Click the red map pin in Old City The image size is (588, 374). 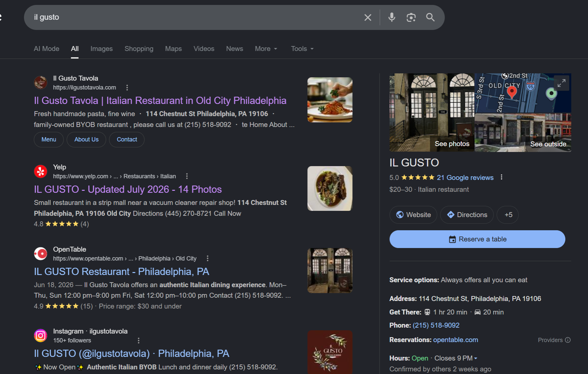click(x=512, y=92)
